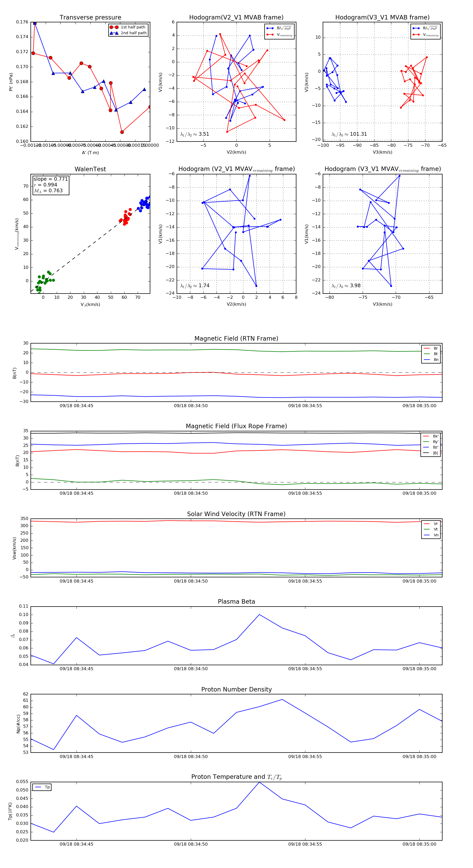
Task: Click the 'Solar Wind Velocity (RTN Frame)' title
Action: [236, 514]
